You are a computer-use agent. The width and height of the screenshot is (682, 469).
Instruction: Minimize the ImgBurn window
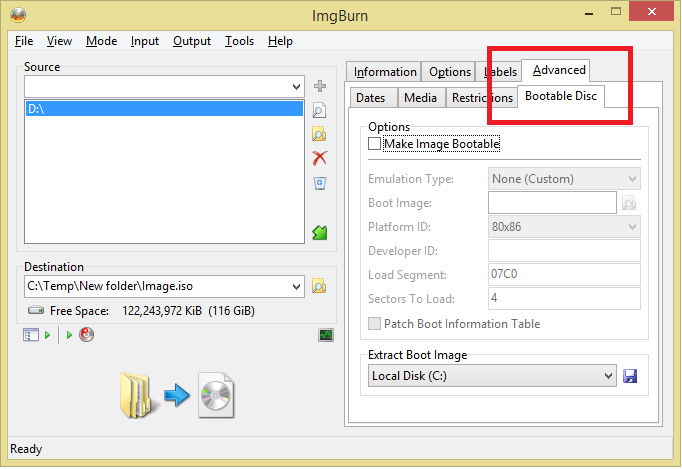589,12
